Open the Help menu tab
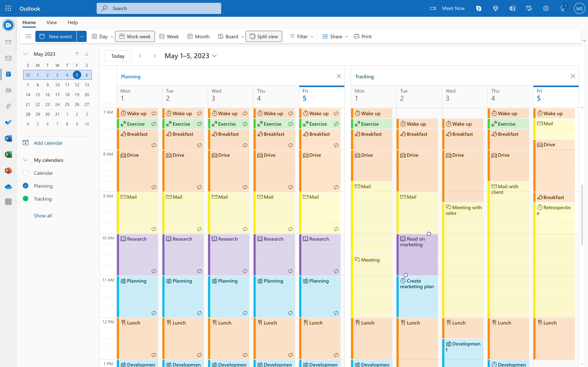Image resolution: width=588 pixels, height=367 pixels. point(72,22)
